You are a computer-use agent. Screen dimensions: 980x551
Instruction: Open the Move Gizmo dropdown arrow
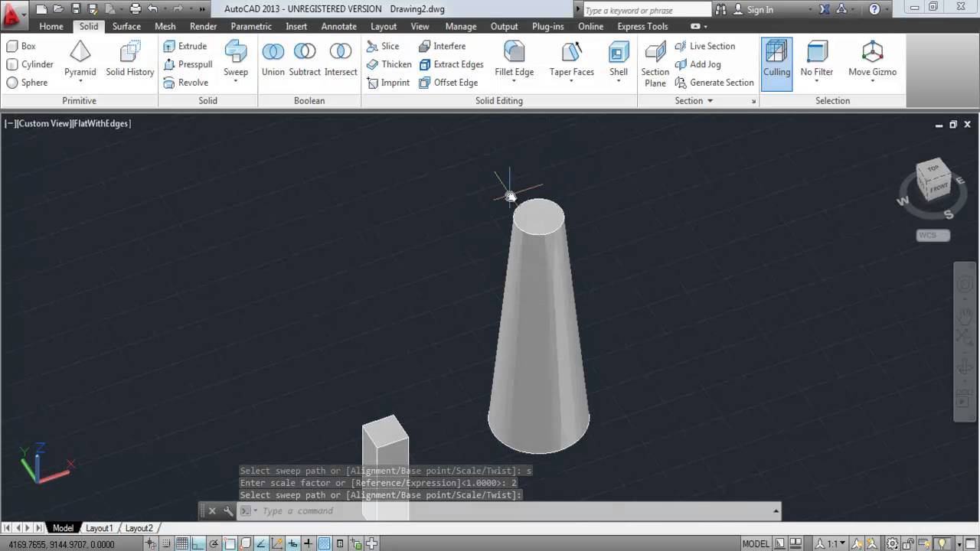point(873,81)
